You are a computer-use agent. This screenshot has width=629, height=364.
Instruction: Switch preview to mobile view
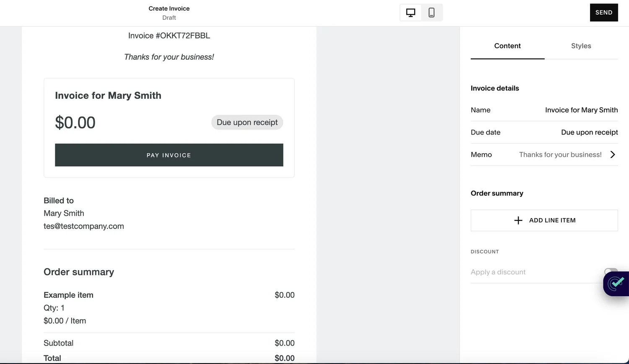[x=431, y=13]
